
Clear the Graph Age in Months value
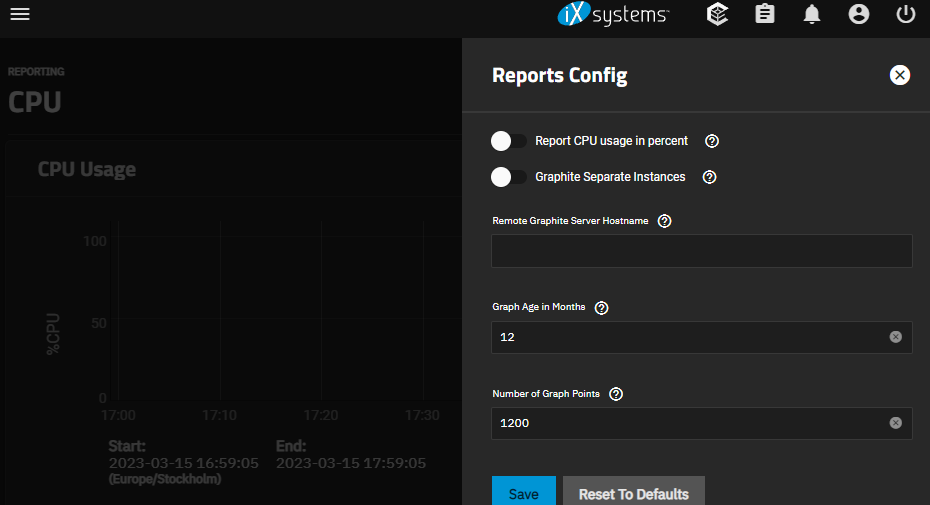(896, 337)
